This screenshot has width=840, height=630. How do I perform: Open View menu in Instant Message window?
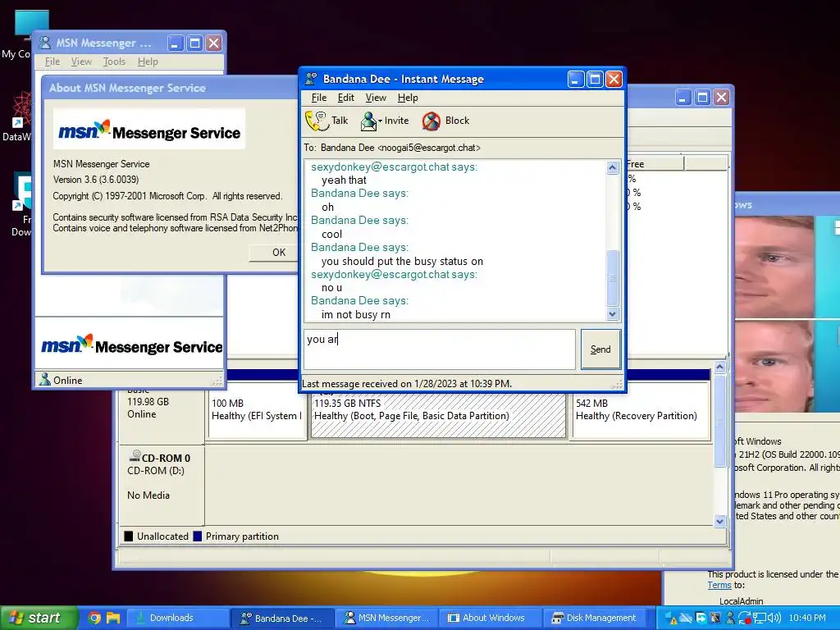click(376, 98)
